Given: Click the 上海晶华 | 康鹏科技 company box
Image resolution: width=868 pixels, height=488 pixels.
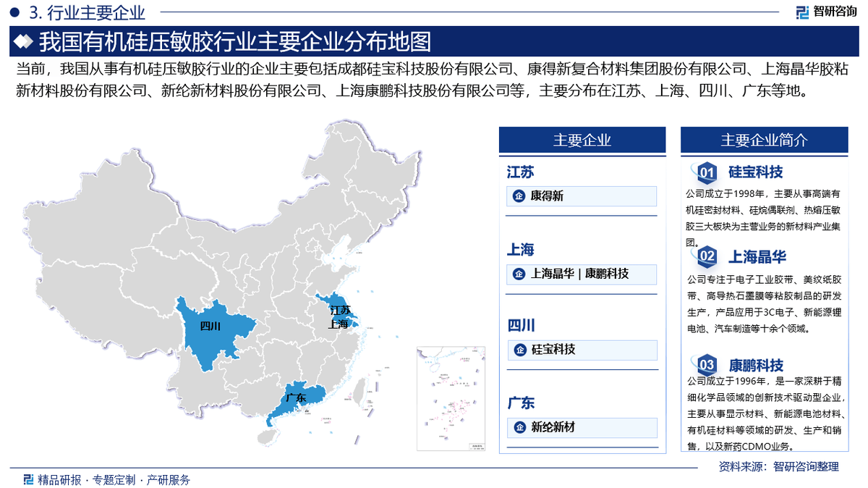Looking at the screenshot, I should coord(582,274).
